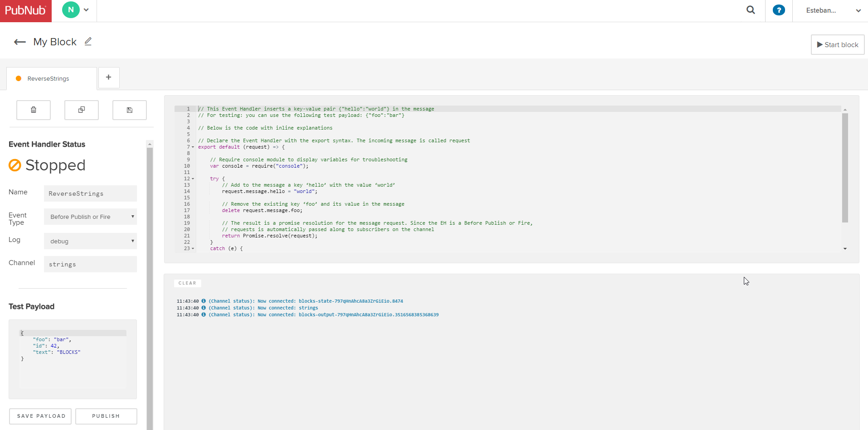Open help via the question mark icon
The height and width of the screenshot is (430, 868).
(779, 10)
